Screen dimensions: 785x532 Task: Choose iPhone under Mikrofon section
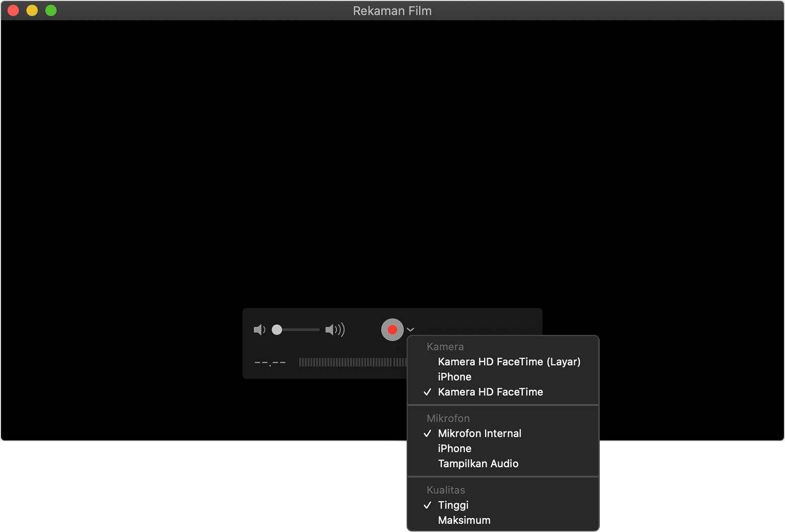coord(454,449)
